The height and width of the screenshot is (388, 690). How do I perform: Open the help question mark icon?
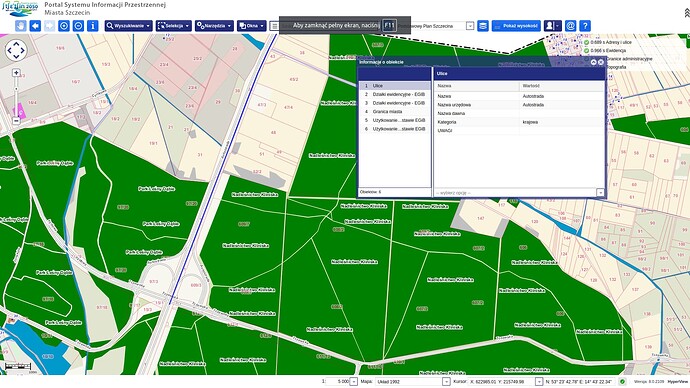pyautogui.click(x=585, y=26)
